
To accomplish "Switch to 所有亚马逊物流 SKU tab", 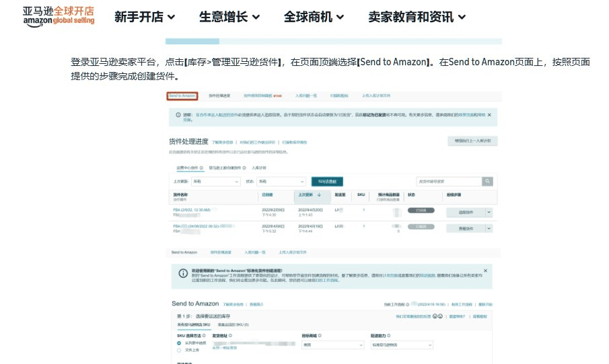I will [x=193, y=325].
